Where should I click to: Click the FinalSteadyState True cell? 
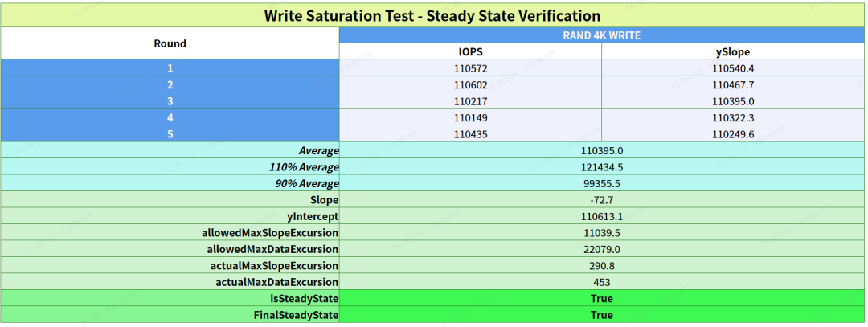pos(601,315)
